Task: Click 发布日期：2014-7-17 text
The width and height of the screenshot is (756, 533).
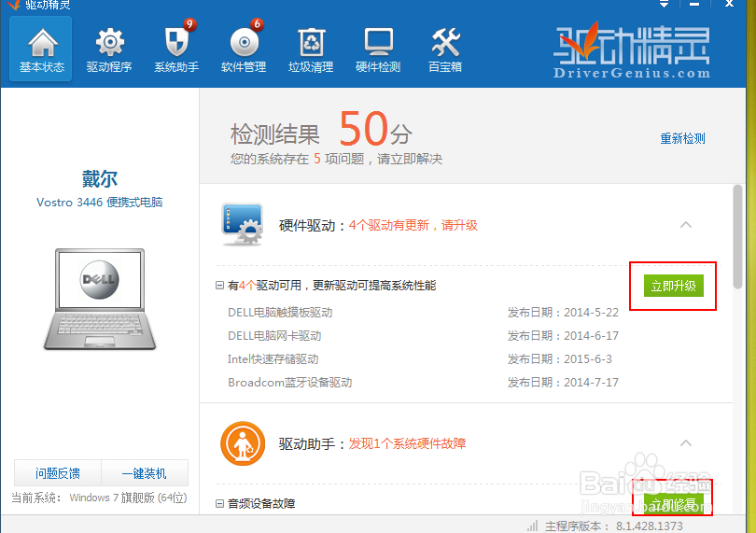Action: click(x=563, y=383)
